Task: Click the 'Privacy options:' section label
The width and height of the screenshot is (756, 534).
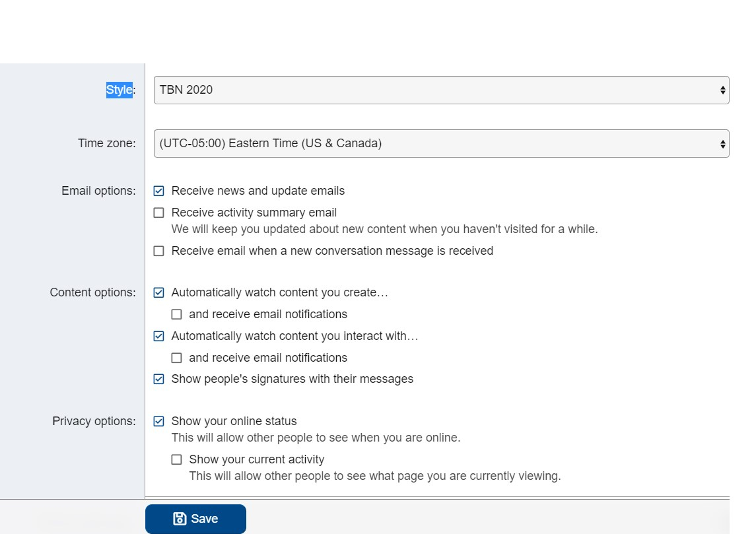Action: pyautogui.click(x=94, y=421)
